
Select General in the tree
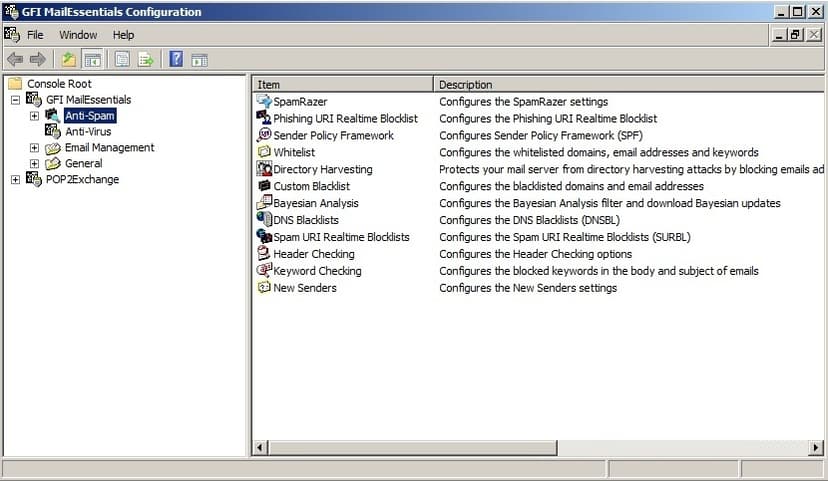(x=83, y=163)
